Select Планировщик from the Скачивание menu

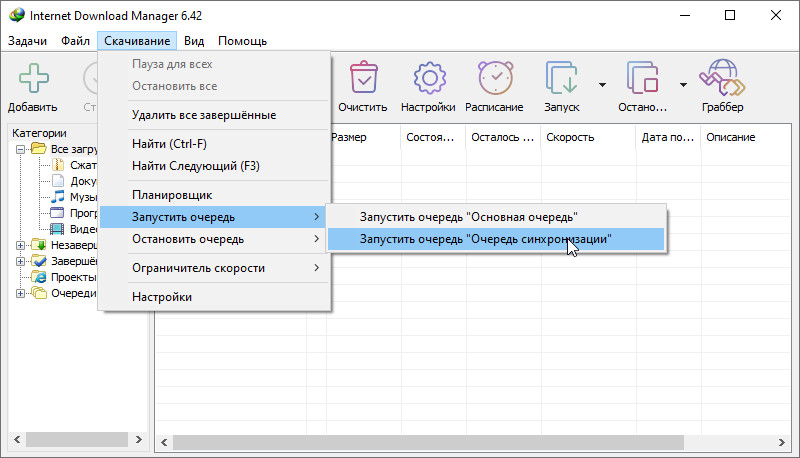(x=172, y=193)
